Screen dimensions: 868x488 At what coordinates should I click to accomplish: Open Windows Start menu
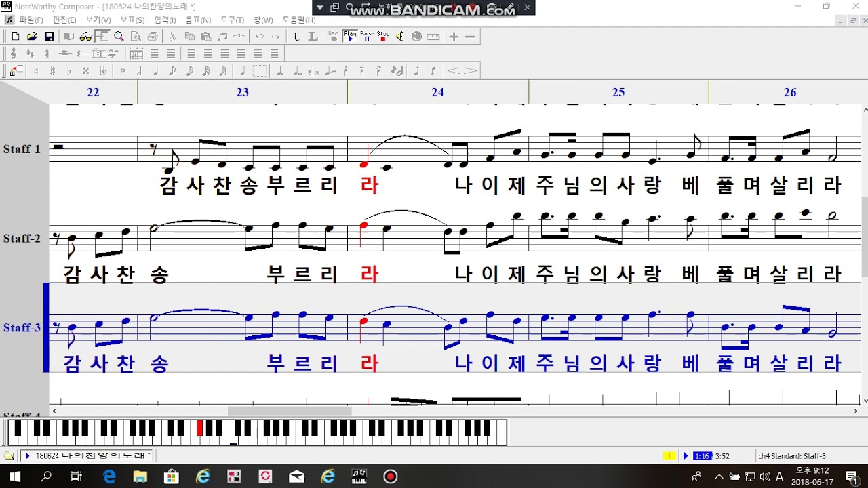point(15,476)
